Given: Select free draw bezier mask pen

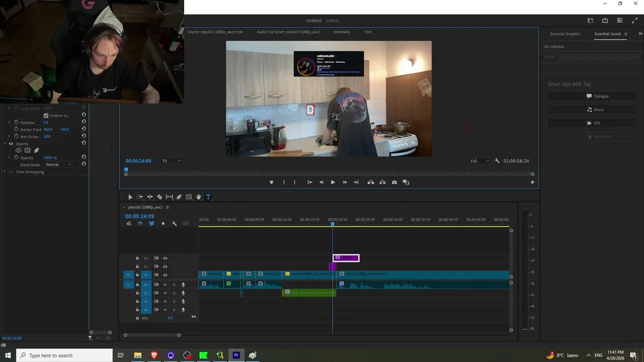Looking at the screenshot, I should point(36,150).
